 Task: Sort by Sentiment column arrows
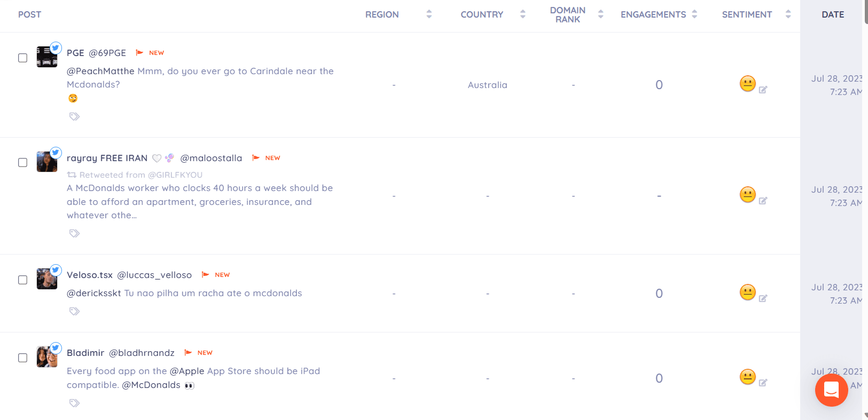788,14
